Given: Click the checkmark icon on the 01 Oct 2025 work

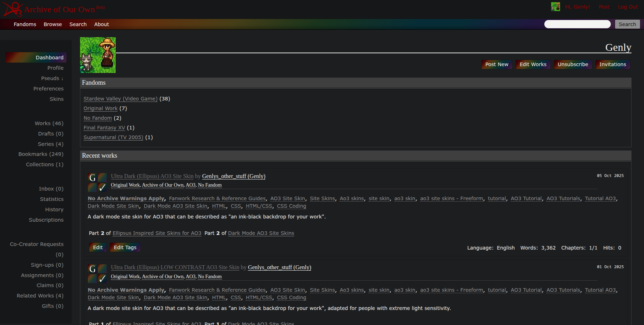Looking at the screenshot, I should coord(102,279).
